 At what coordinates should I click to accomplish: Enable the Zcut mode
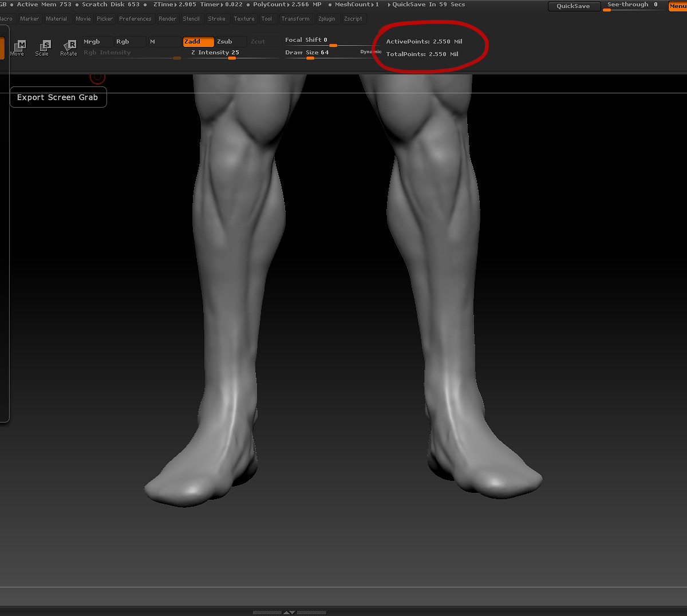point(264,42)
